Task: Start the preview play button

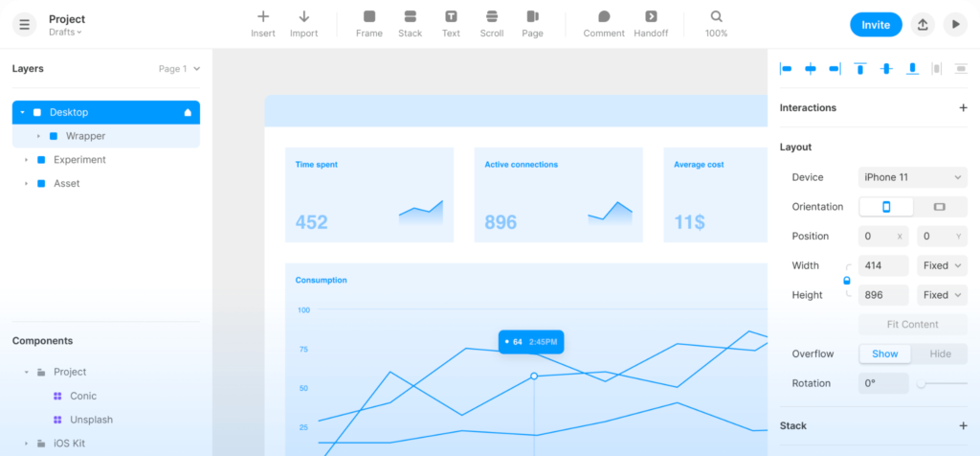Action: tap(955, 24)
